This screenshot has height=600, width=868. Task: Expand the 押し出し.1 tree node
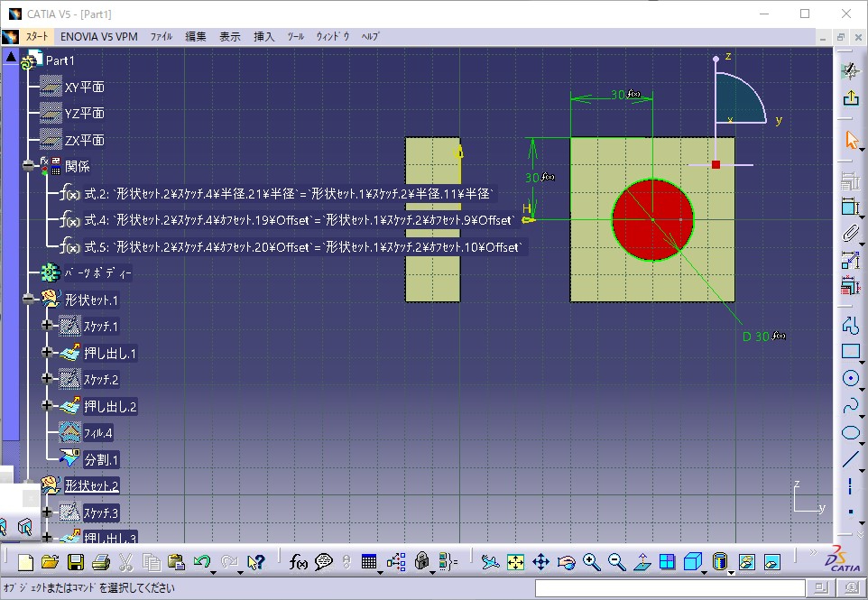click(x=48, y=353)
